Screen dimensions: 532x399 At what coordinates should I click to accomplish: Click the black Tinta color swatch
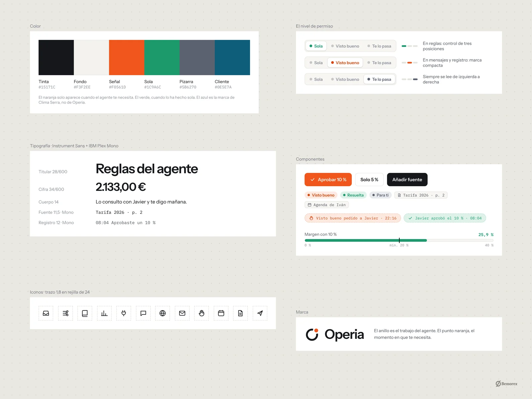(56, 58)
